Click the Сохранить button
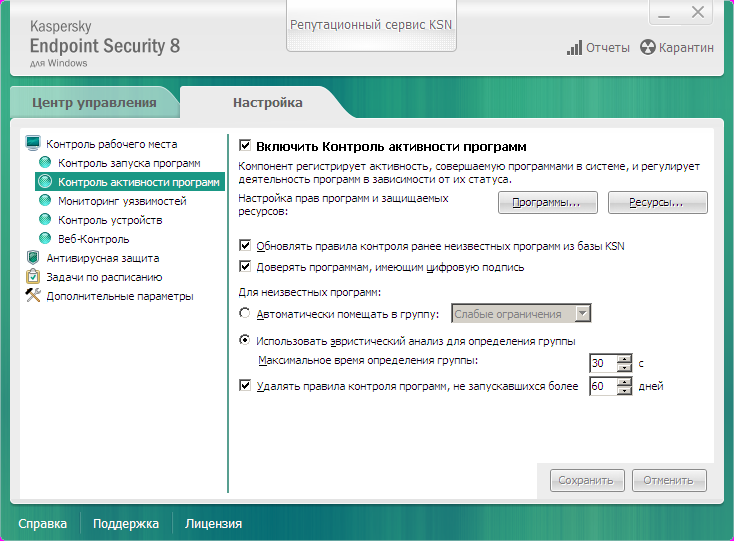The width and height of the screenshot is (734, 541). [x=587, y=481]
